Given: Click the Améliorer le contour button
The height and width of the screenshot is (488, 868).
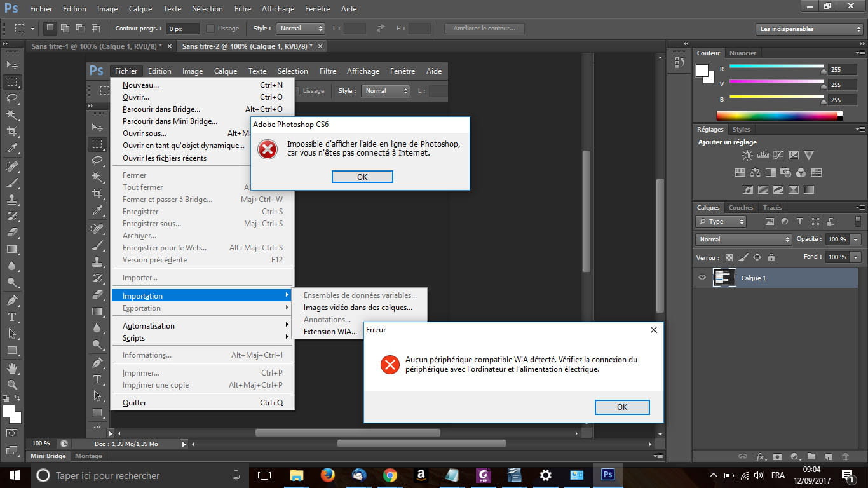Looking at the screenshot, I should point(484,29).
